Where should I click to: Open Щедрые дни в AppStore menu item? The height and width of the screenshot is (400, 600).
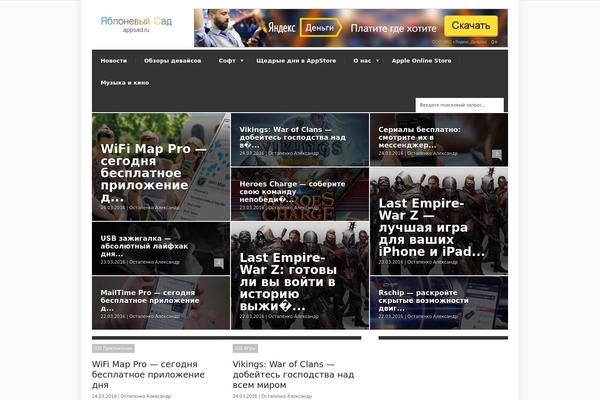296,60
